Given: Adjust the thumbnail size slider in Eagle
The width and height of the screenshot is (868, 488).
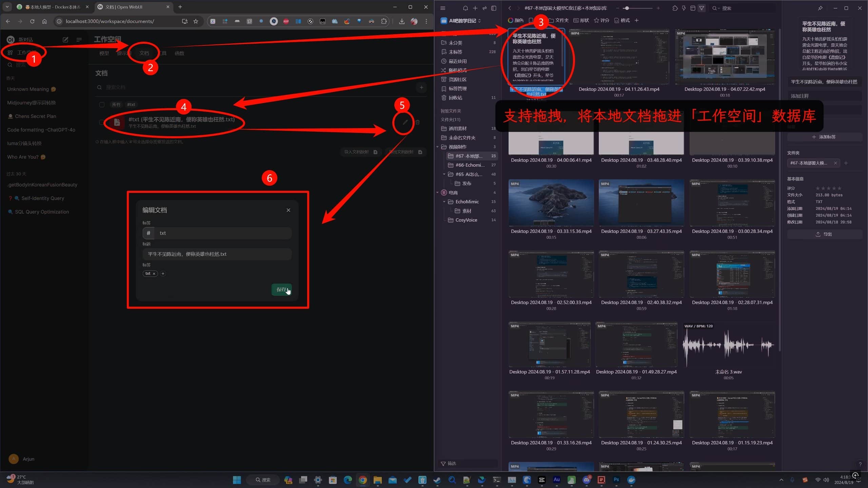Looking at the screenshot, I should pos(627,8).
